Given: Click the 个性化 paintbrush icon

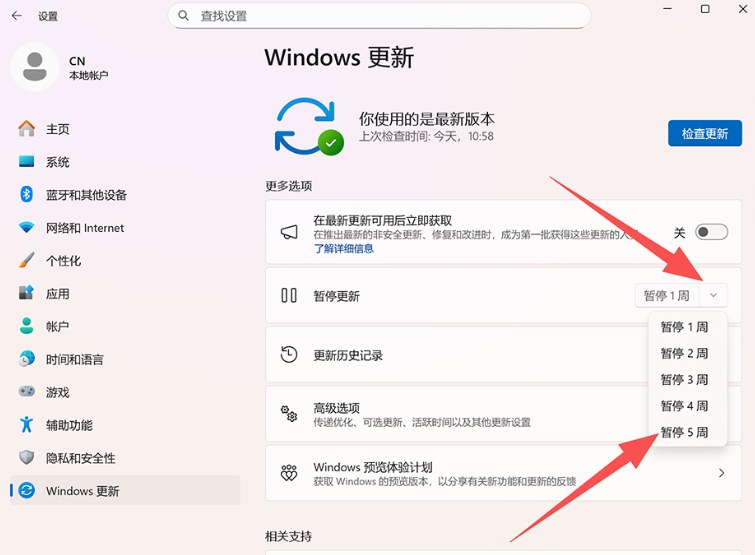Looking at the screenshot, I should pyautogui.click(x=27, y=261).
